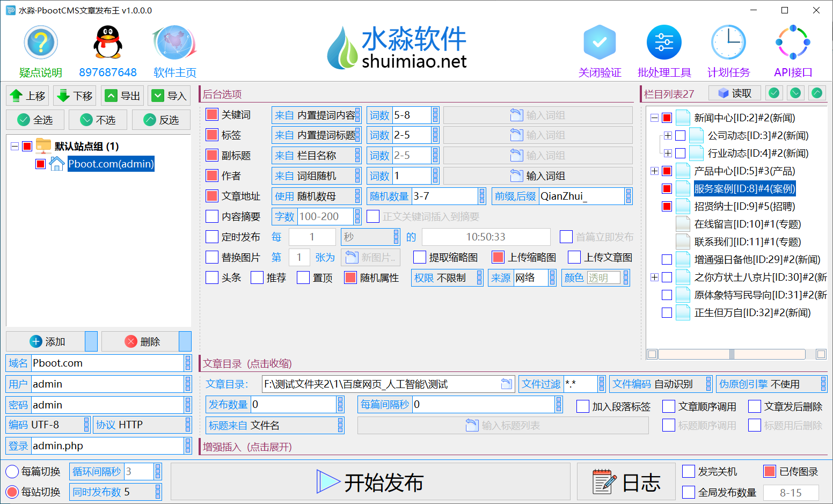Screen dimensions: 833x504
Task: Open the 副标题 来自 栏目名称 dropdown
Action: coord(316,155)
